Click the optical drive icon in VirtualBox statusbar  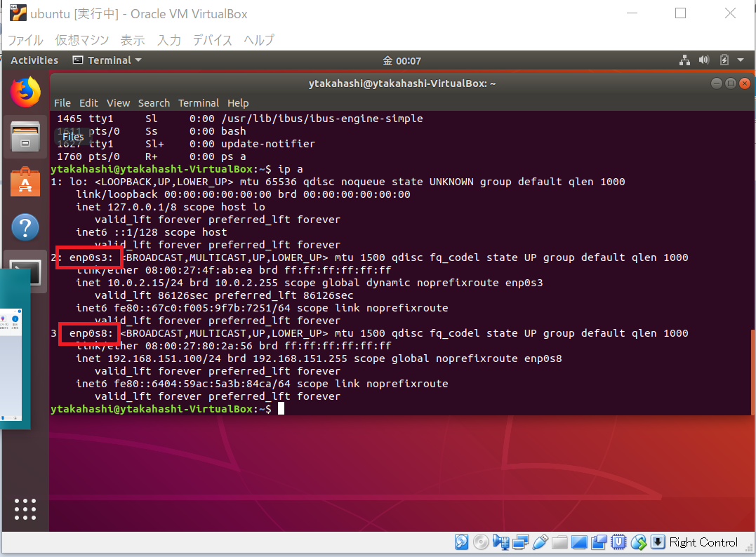481,542
